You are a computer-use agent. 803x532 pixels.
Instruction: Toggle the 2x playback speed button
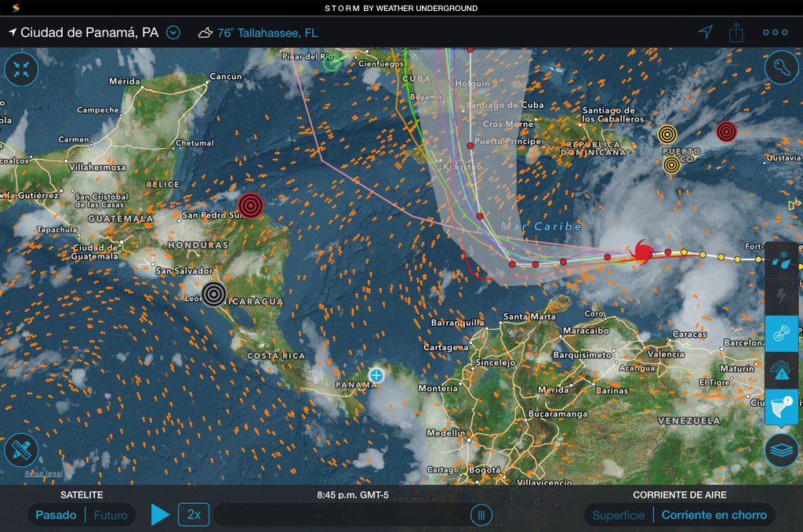[x=194, y=515]
